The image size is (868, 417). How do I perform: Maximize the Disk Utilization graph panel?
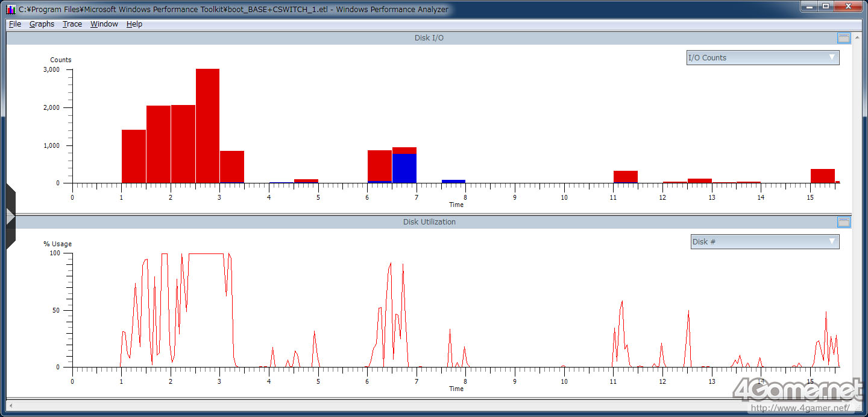pyautogui.click(x=844, y=222)
